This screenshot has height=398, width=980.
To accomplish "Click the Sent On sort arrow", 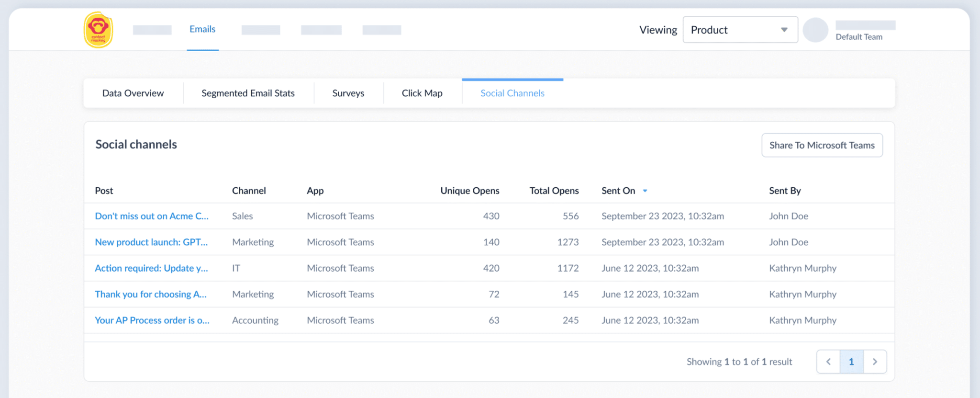I will [645, 191].
